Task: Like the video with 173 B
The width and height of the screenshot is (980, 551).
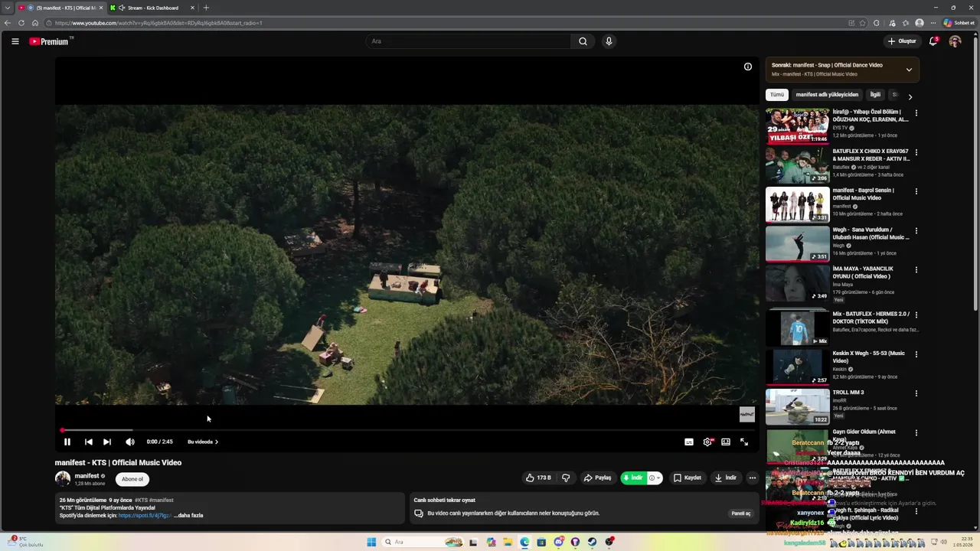Action: coord(538,478)
